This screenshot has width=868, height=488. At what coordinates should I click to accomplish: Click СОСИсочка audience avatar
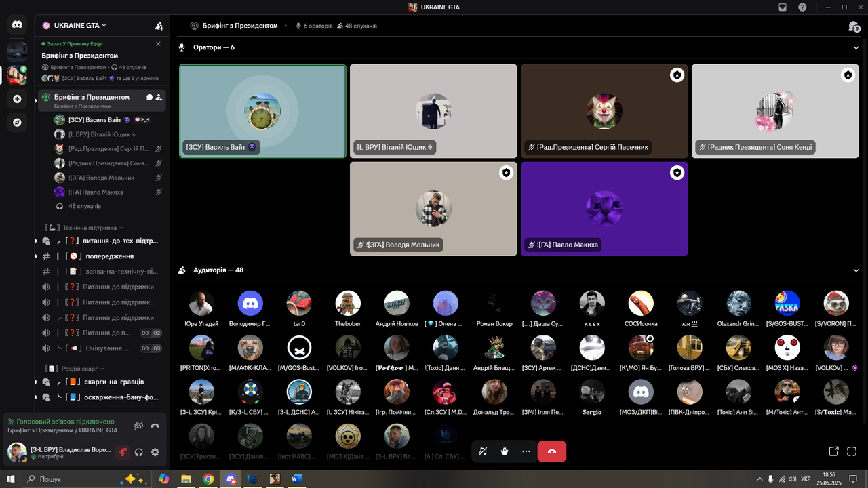click(641, 304)
